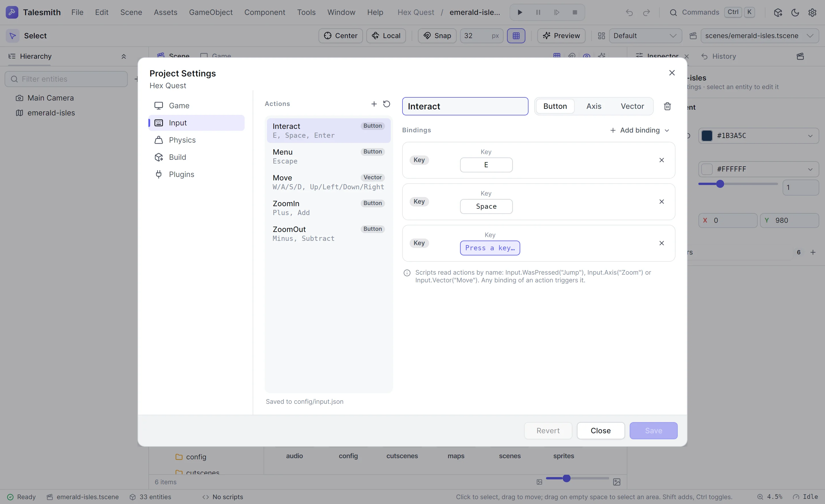825x504 pixels.
Task: Open the Plugins settings section
Action: click(x=196, y=174)
